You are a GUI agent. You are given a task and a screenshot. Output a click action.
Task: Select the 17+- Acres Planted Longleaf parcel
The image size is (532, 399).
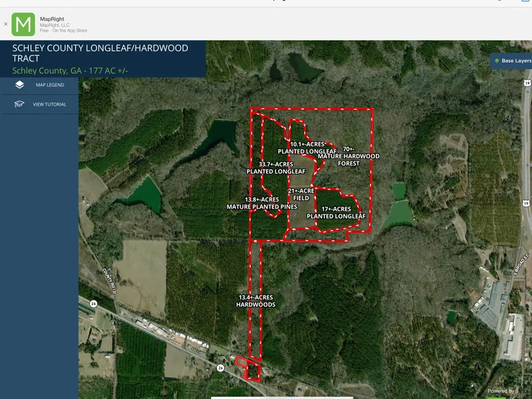point(336,212)
